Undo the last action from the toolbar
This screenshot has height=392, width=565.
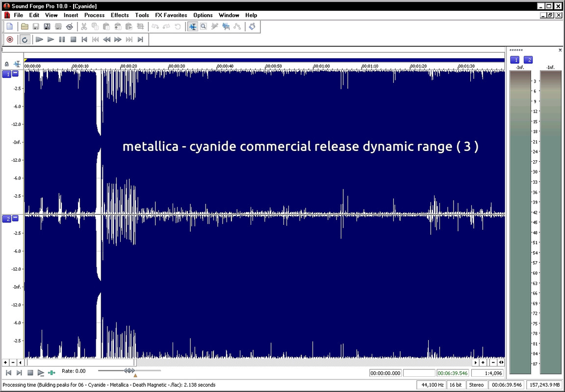click(x=155, y=26)
